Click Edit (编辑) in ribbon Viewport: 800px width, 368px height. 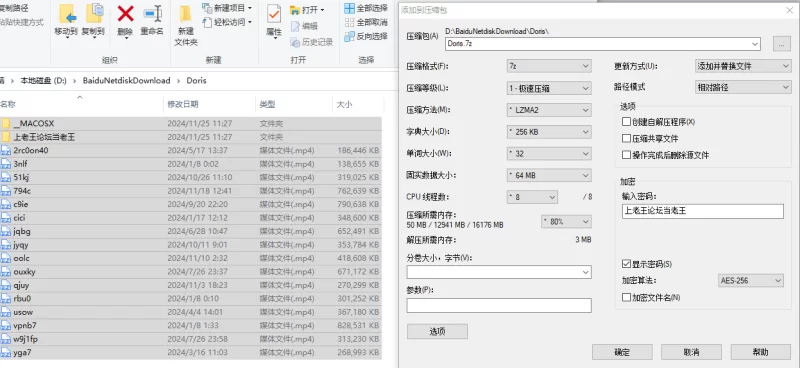pyautogui.click(x=304, y=26)
